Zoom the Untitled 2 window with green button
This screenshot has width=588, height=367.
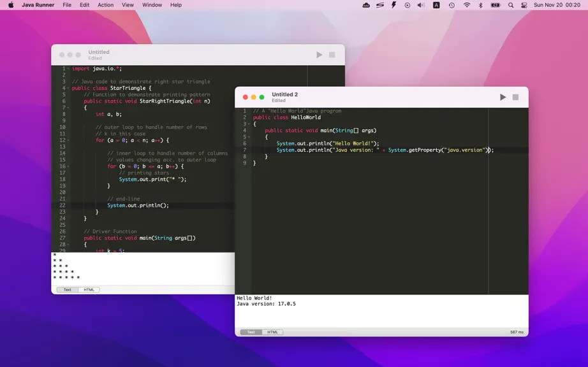click(x=261, y=97)
